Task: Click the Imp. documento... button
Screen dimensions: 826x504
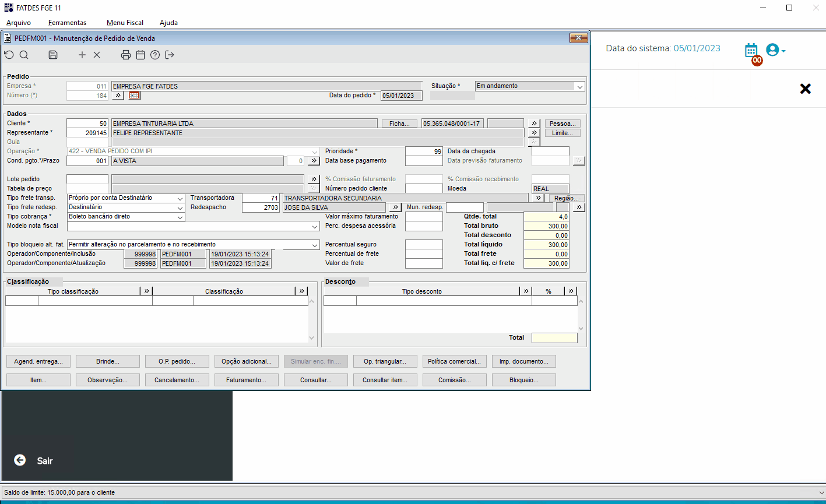Action: coord(524,361)
